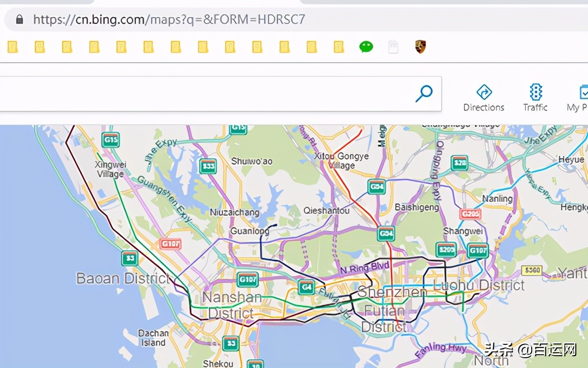Click the Xingwei Village place label

pos(110,169)
